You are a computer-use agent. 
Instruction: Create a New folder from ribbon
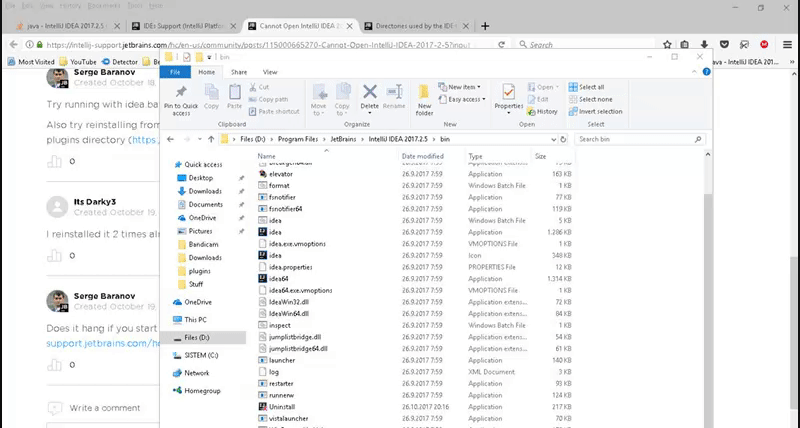coord(424,100)
